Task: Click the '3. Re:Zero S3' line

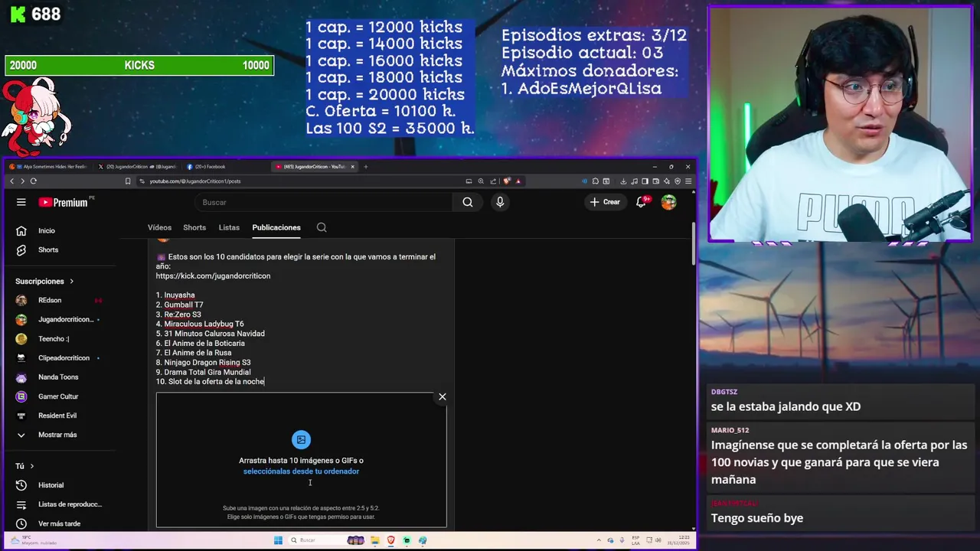Action: 178,315
